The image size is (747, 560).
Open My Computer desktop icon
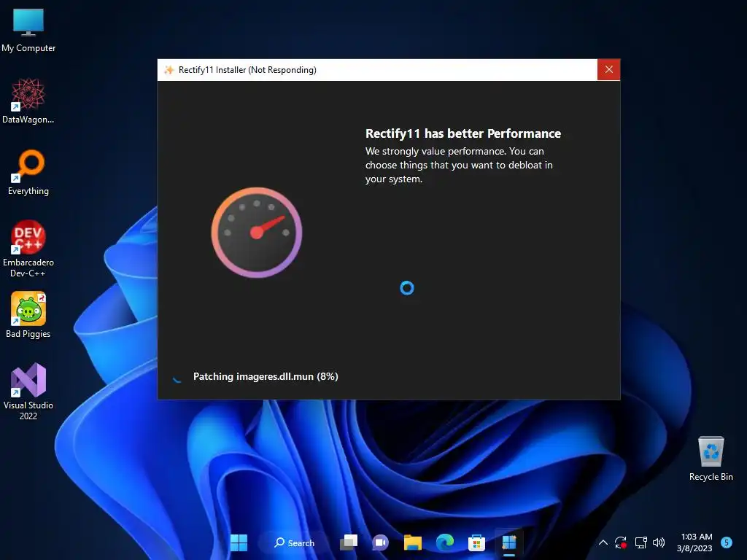tap(28, 31)
